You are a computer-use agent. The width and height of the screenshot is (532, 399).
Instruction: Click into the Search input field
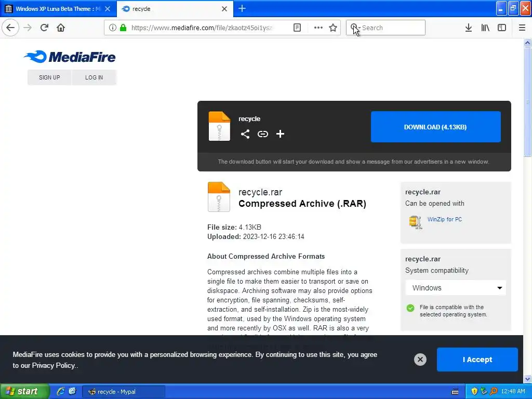pos(392,28)
